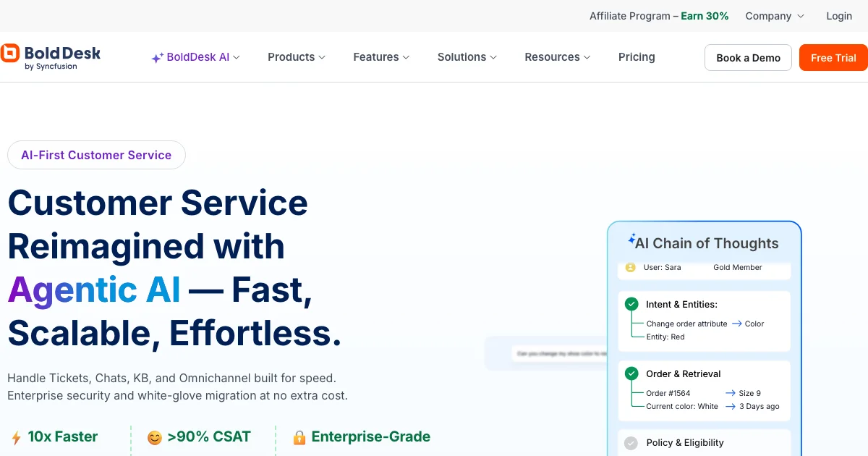This screenshot has height=456, width=868.
Task: Click the lightning bolt icon near 10x Faster
Action: tap(16, 438)
